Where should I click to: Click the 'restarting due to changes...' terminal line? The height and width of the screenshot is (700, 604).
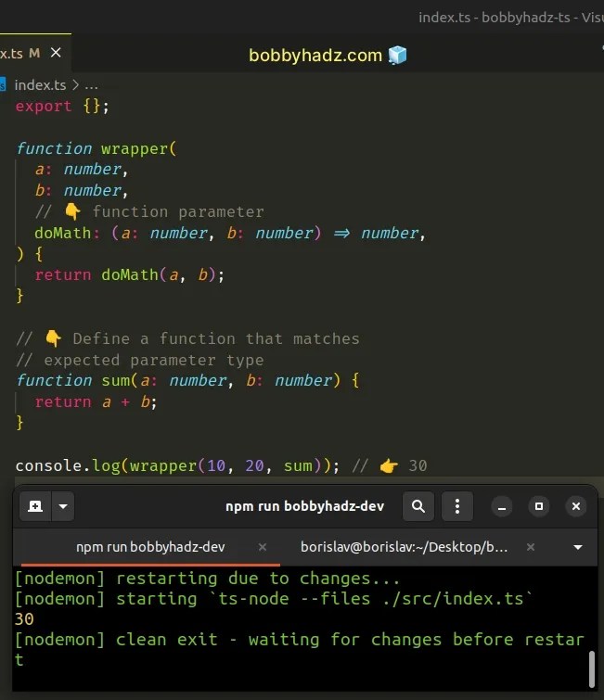pyautogui.click(x=207, y=579)
